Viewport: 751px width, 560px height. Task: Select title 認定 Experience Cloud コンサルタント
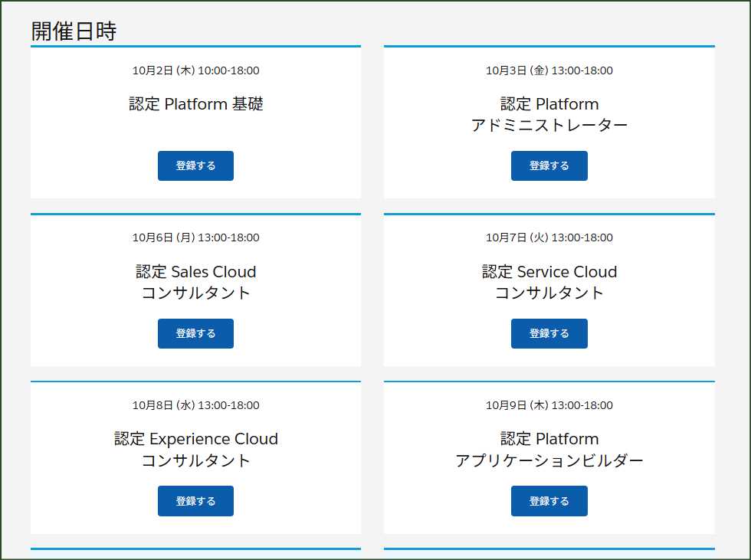pyautogui.click(x=195, y=450)
